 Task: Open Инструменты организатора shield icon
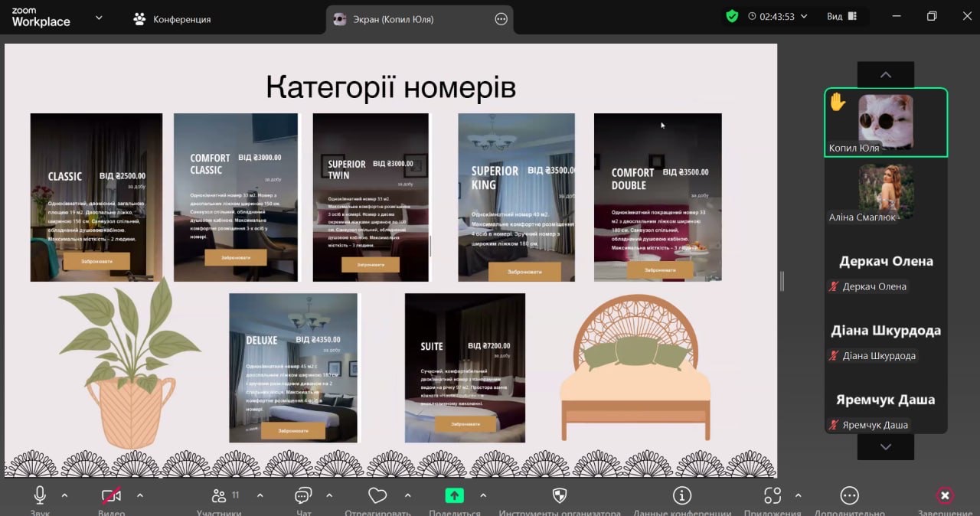click(559, 495)
